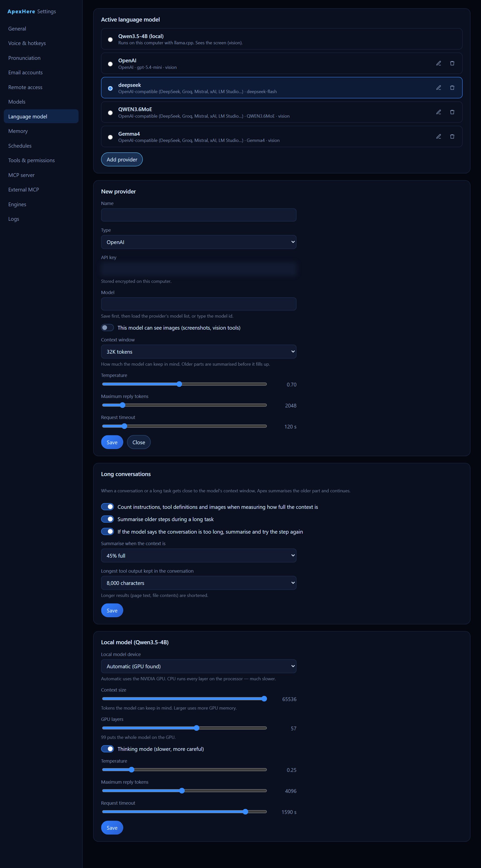Image resolution: width=481 pixels, height=868 pixels.
Task: Click the GPU layers slider
Action: click(x=184, y=728)
